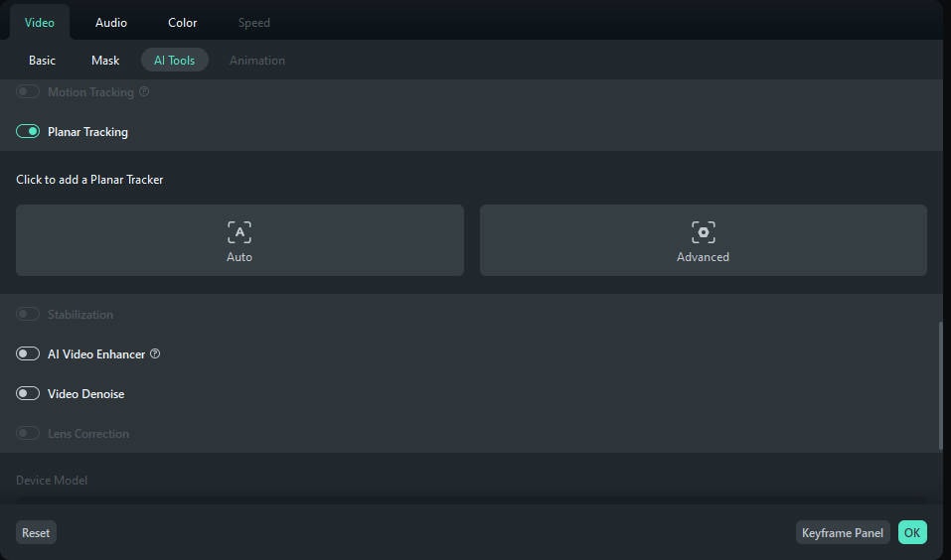Switch to the Video tab
Image resolution: width=951 pixels, height=560 pixels.
click(40, 23)
